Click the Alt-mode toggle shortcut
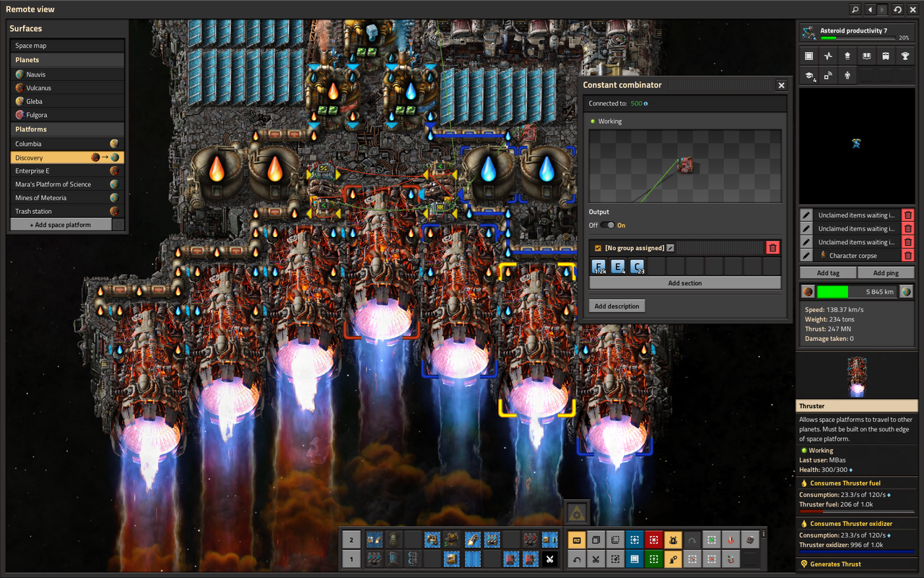This screenshot has width=924, height=578. click(577, 540)
